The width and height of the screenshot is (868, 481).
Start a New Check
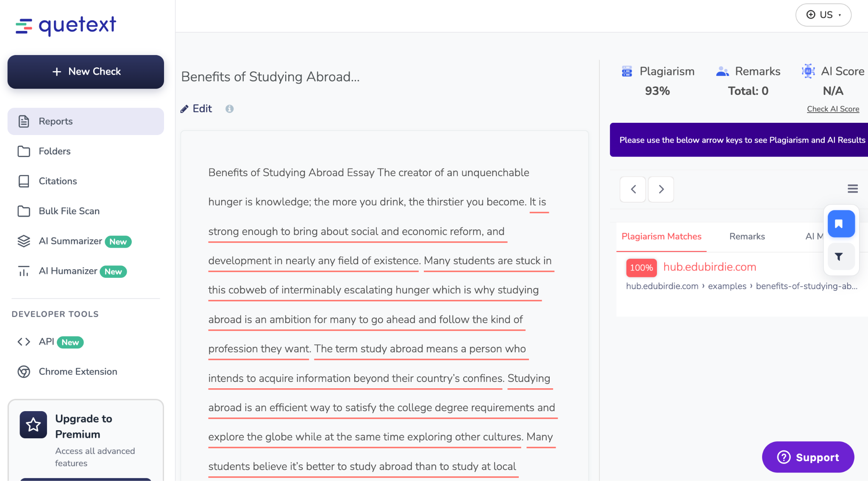(x=86, y=72)
